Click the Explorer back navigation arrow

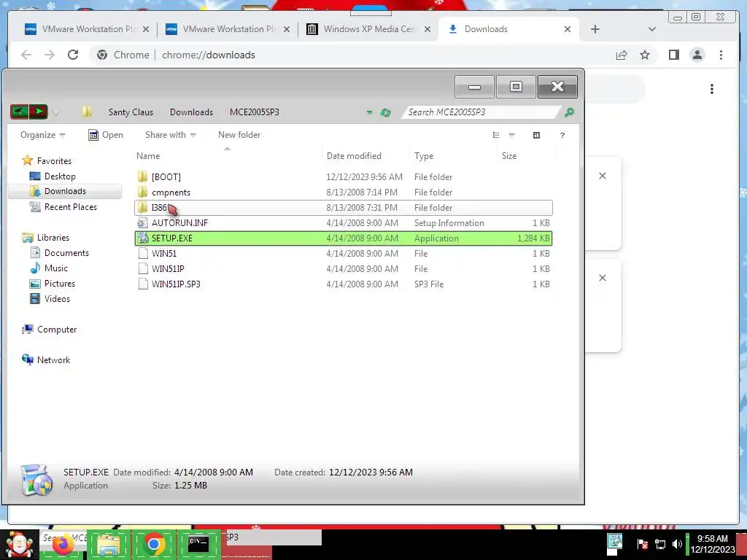pos(20,112)
